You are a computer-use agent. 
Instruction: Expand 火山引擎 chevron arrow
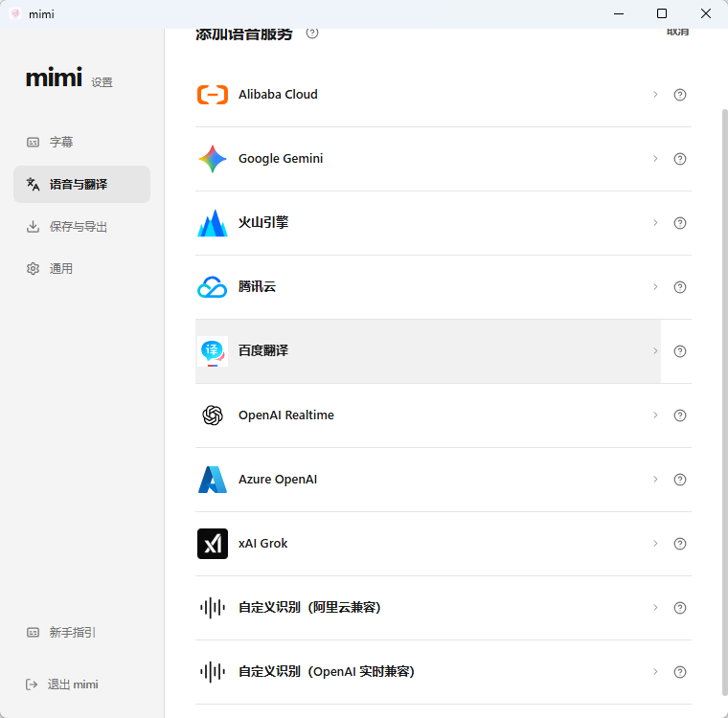click(655, 223)
